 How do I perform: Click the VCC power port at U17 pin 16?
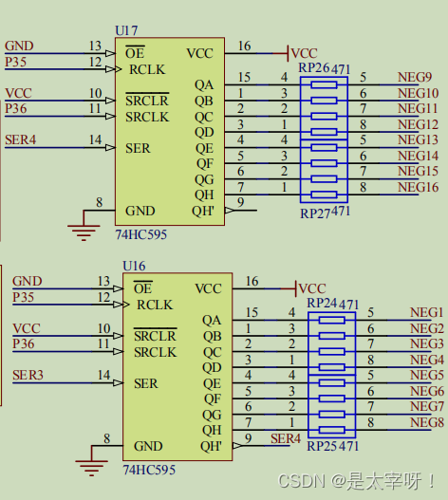[303, 53]
